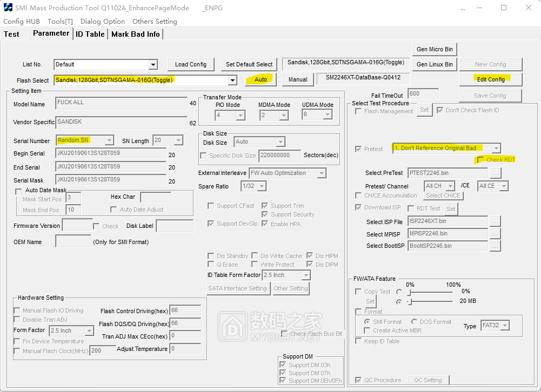Screen dimensions: 541x392
Task: Click the SMI app icon in title bar
Action: (8, 8)
